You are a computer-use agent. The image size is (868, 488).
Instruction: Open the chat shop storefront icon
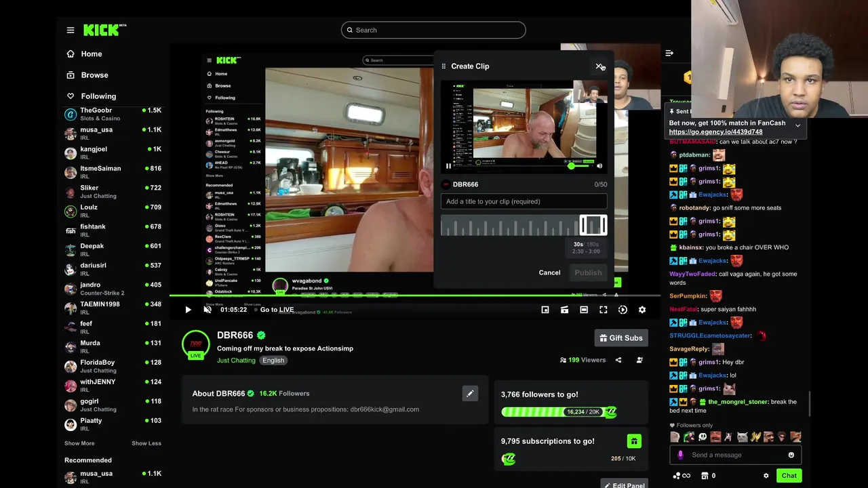[705, 476]
